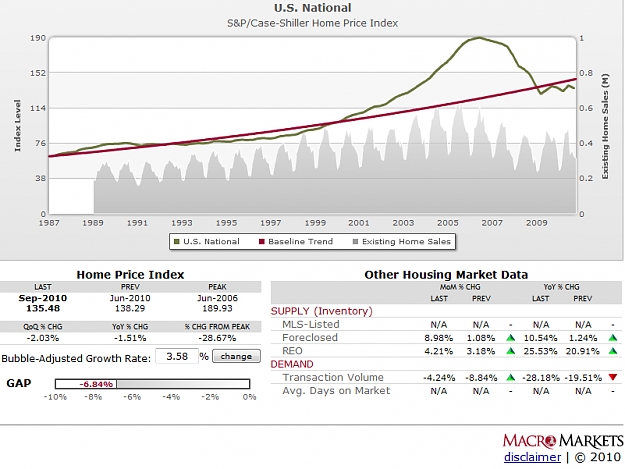Open the disclaimer link
The width and height of the screenshot is (625, 469).
pos(532,457)
